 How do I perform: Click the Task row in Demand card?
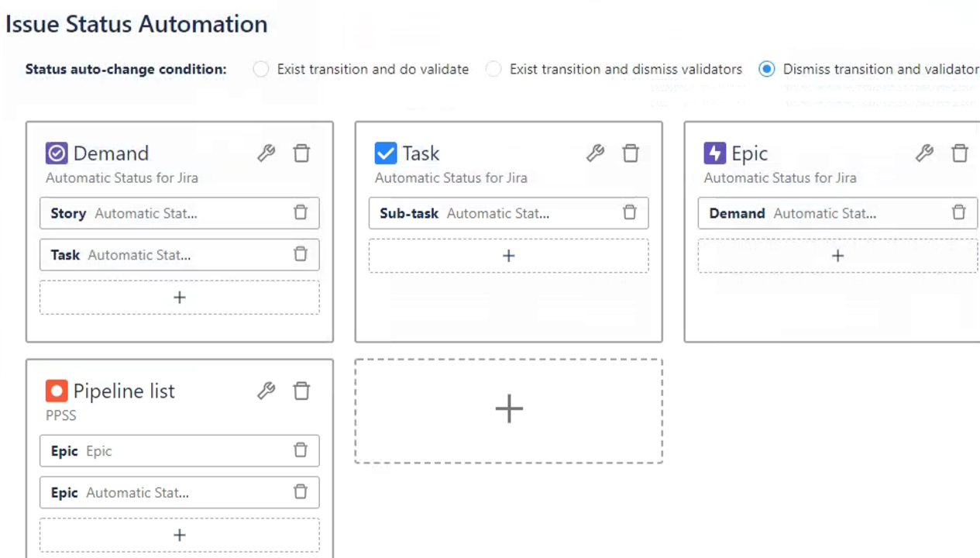[155, 255]
